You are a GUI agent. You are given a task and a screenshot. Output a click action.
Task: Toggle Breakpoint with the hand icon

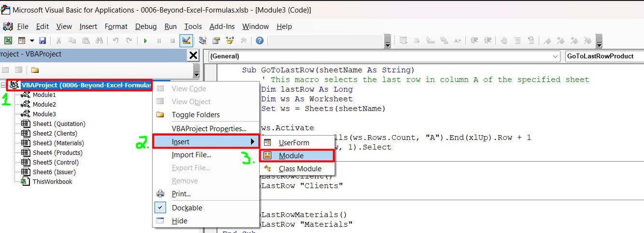(x=504, y=41)
